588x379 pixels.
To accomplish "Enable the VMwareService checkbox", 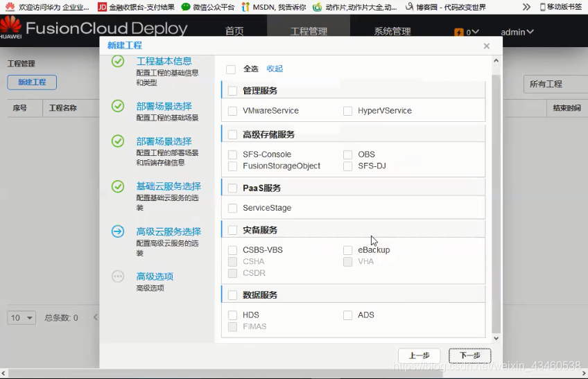I will coord(232,111).
